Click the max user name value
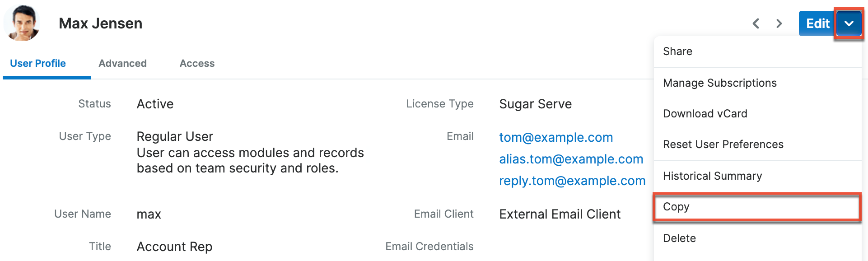This screenshot has width=868, height=261. click(x=149, y=214)
